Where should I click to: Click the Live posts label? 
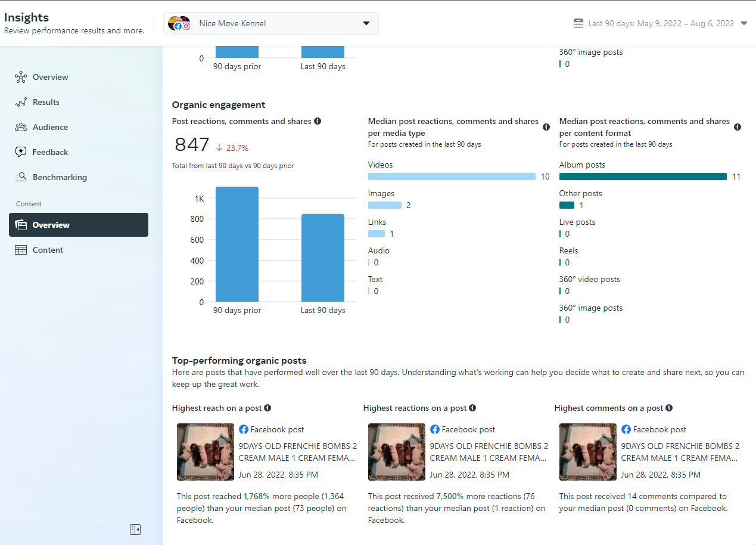point(577,222)
